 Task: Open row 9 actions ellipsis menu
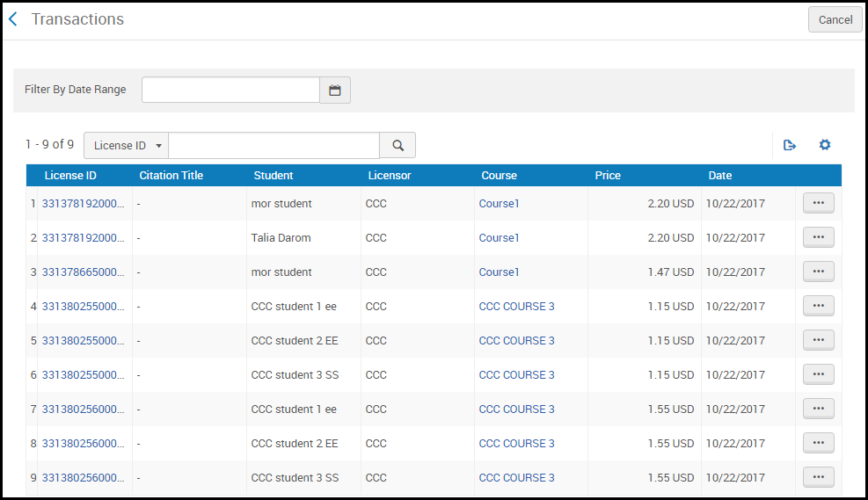[x=819, y=477]
